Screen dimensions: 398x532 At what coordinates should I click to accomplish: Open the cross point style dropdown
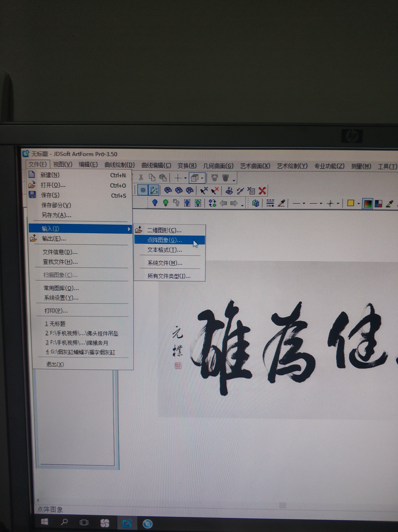[x=338, y=203]
